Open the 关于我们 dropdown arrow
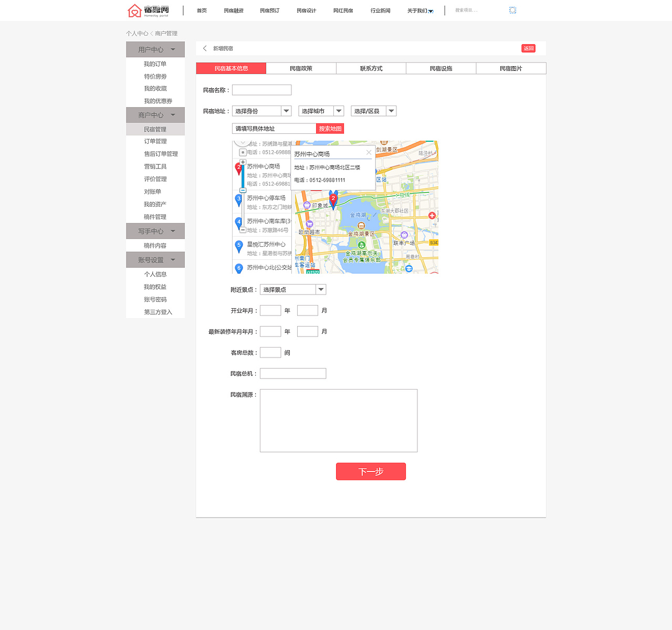This screenshot has height=630, width=672. 432,10
